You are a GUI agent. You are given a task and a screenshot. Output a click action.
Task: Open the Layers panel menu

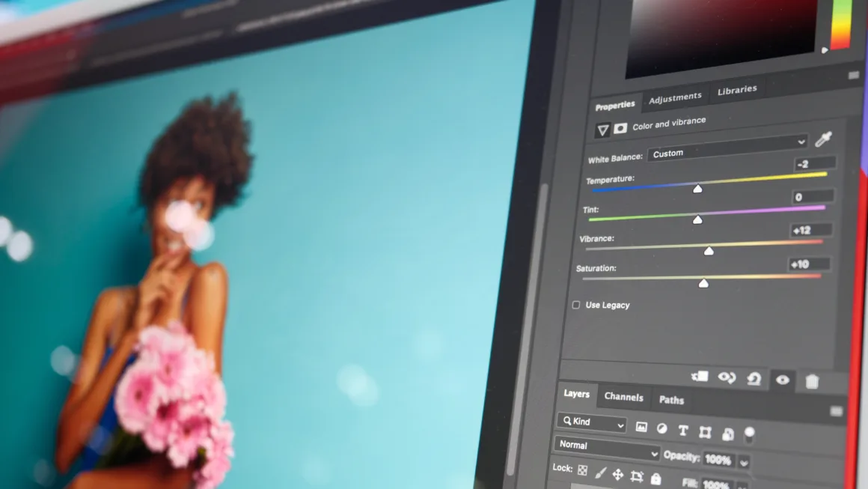click(x=836, y=410)
